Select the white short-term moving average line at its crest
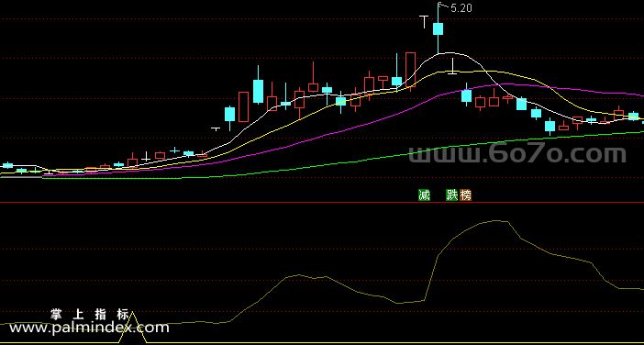 (x=450, y=52)
